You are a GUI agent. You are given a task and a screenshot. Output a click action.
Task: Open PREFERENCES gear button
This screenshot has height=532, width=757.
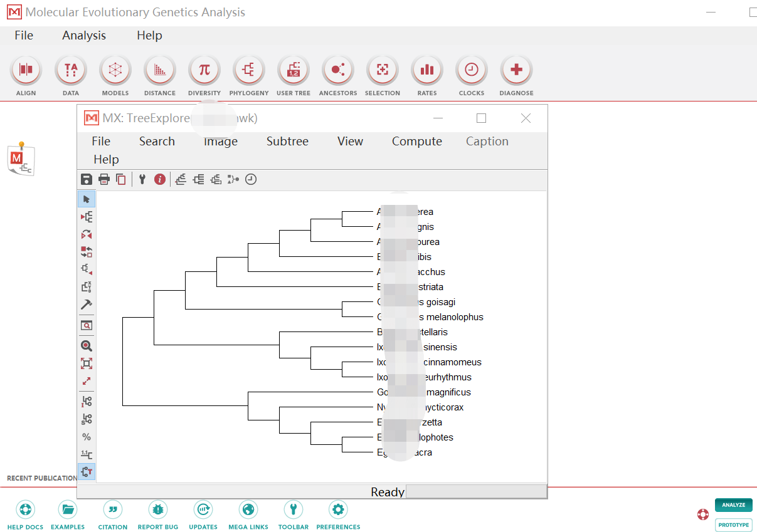(x=339, y=515)
